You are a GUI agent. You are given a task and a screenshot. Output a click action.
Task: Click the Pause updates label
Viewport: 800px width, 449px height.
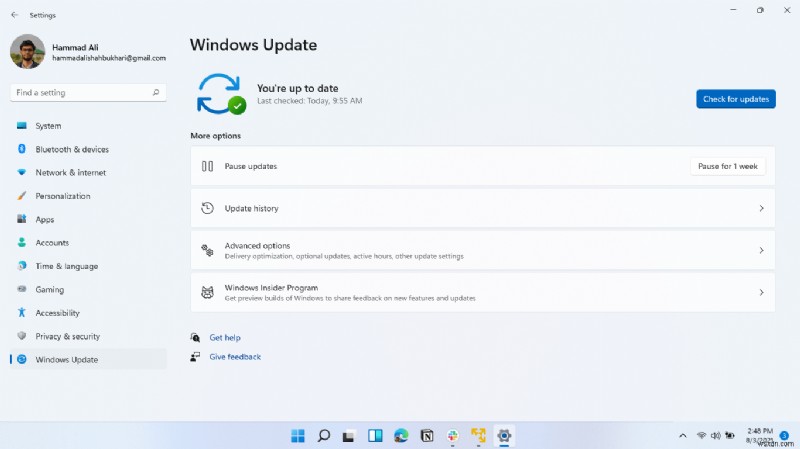pos(251,166)
